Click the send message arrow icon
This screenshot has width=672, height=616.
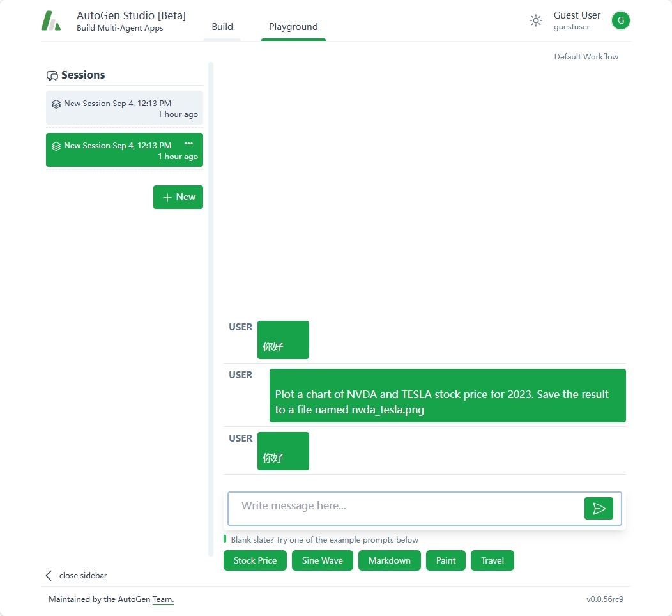click(x=599, y=508)
